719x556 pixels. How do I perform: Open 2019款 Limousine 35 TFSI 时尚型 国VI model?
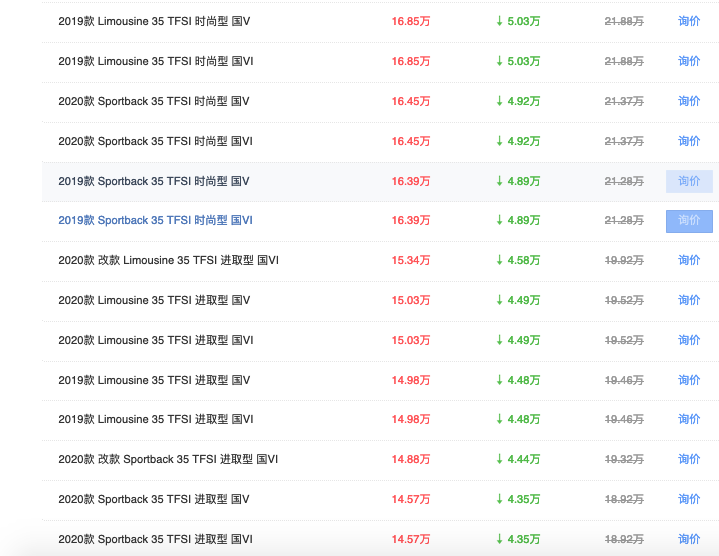tap(156, 61)
